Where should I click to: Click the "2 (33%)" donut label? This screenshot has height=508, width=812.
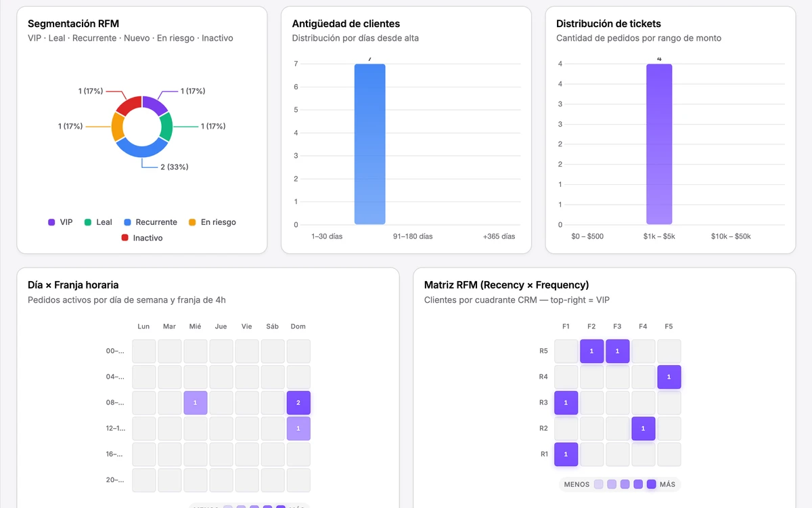pyautogui.click(x=175, y=167)
